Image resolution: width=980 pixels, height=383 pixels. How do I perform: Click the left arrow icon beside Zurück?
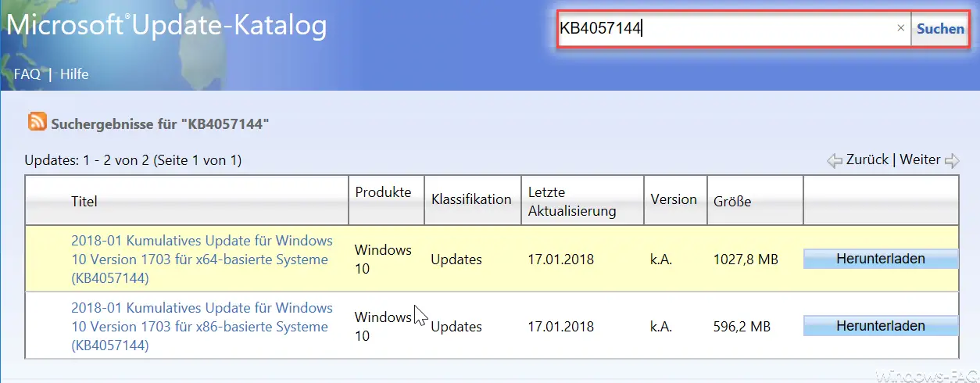pos(835,160)
